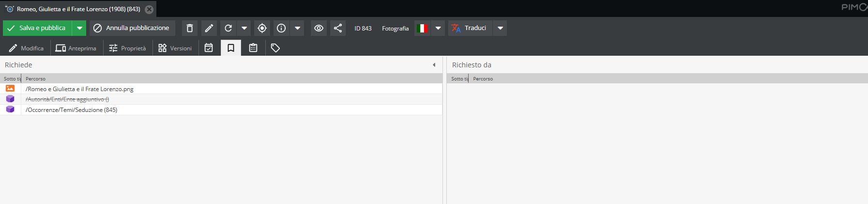The width and height of the screenshot is (868, 204).
Task: Reload object with refresh icon
Action: tap(228, 28)
